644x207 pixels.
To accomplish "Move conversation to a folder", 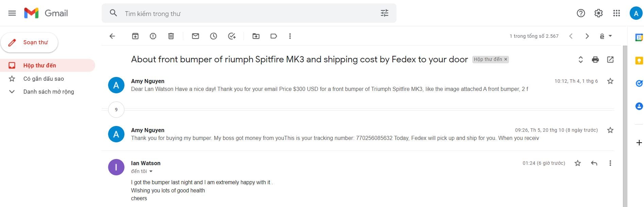I will tap(256, 36).
